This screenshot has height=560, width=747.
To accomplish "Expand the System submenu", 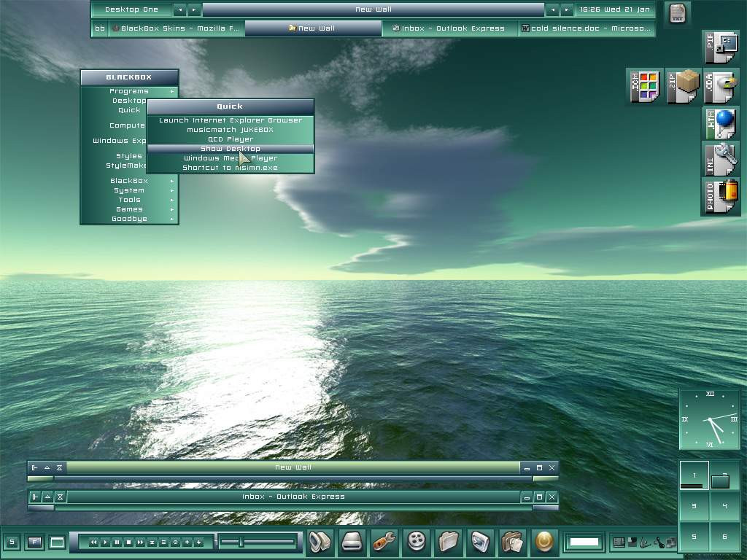I will click(x=129, y=190).
